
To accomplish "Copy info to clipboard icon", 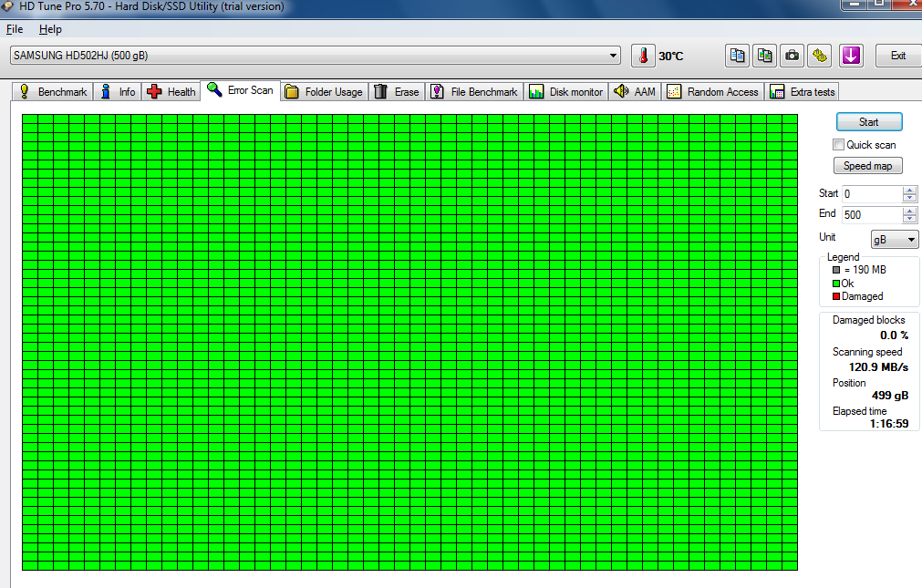I will click(738, 56).
